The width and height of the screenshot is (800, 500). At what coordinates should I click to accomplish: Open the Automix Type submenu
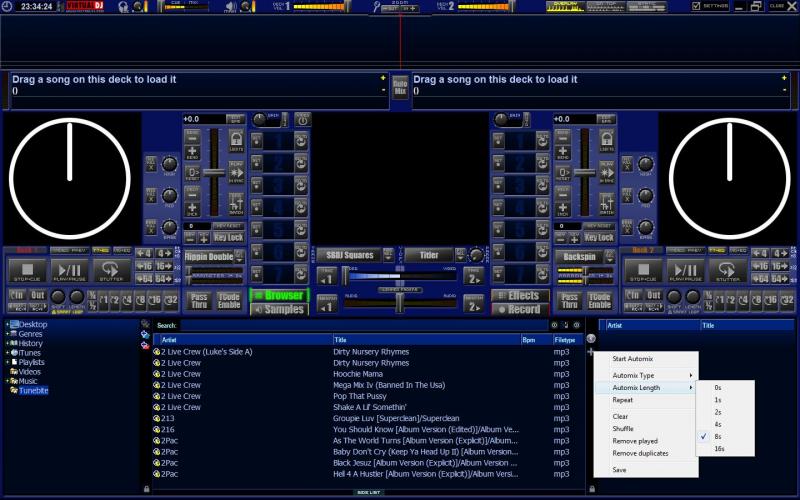tap(646, 376)
